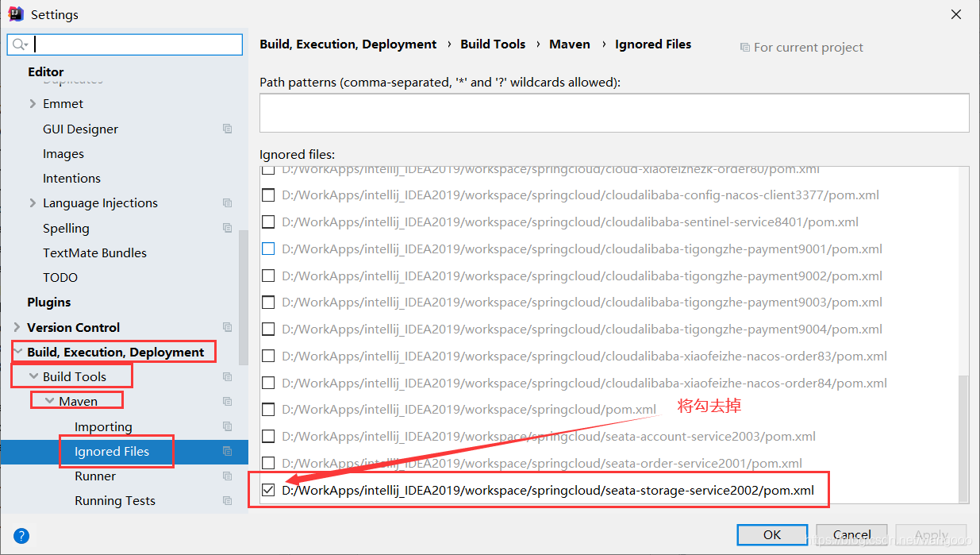Click the 'For current project' label
Image resolution: width=980 pixels, height=555 pixels.
click(x=809, y=48)
